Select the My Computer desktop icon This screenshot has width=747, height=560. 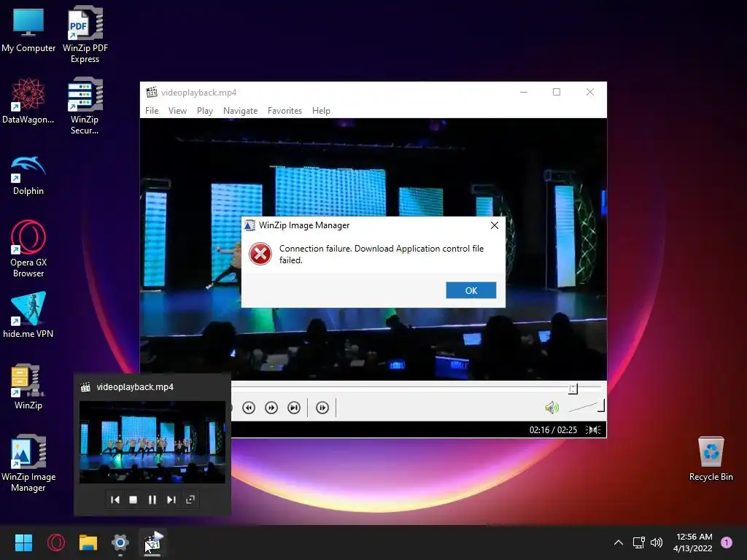28,31
